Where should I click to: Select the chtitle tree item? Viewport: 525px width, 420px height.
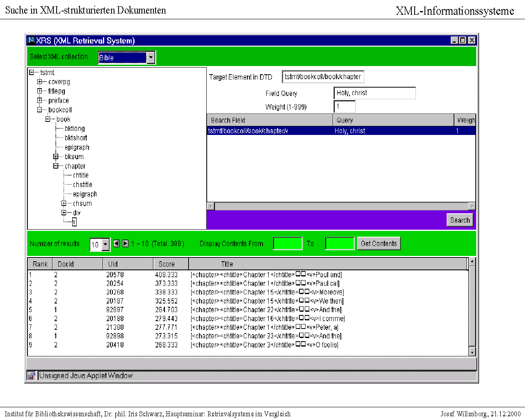coord(81,176)
